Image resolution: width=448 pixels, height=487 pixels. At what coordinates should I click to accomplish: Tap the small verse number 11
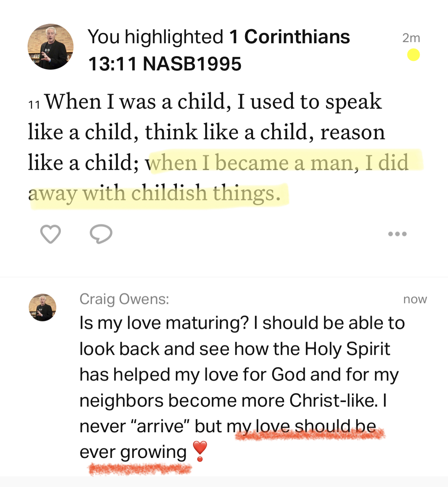[x=34, y=104]
